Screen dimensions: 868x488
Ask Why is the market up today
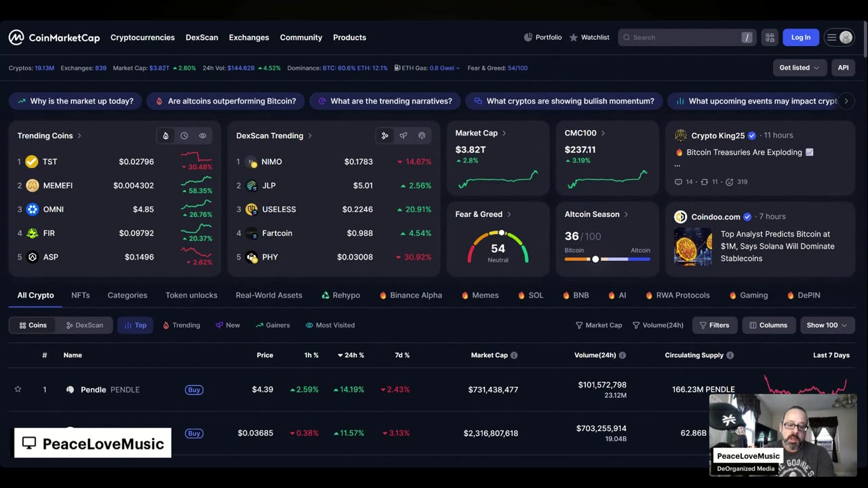pos(75,101)
